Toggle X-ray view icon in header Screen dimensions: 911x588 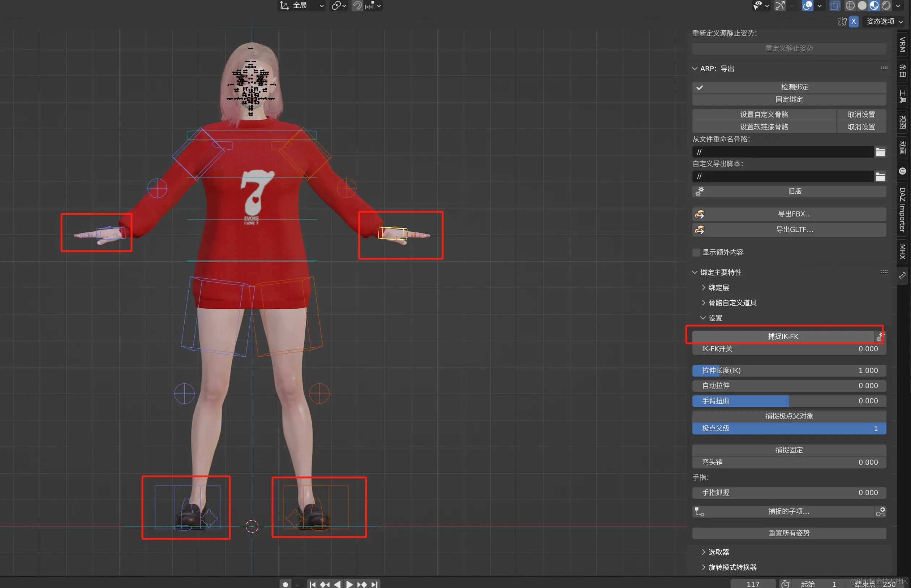(835, 5)
